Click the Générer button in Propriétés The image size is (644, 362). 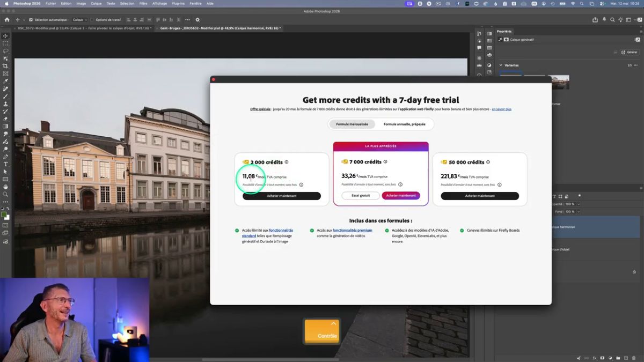630,52
